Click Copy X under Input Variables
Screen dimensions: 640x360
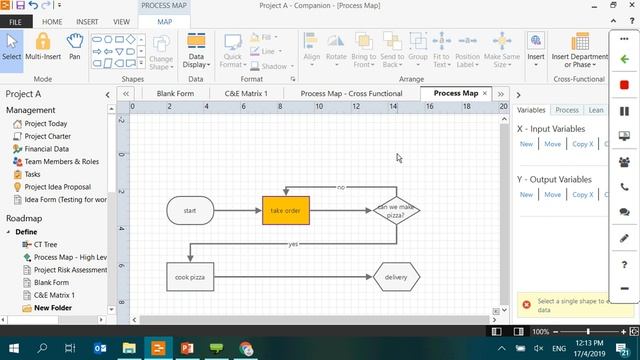tap(582, 144)
